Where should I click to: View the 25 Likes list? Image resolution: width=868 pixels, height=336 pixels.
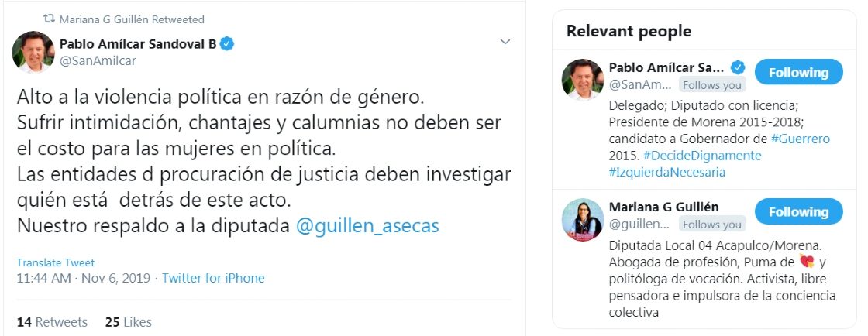coord(129,322)
